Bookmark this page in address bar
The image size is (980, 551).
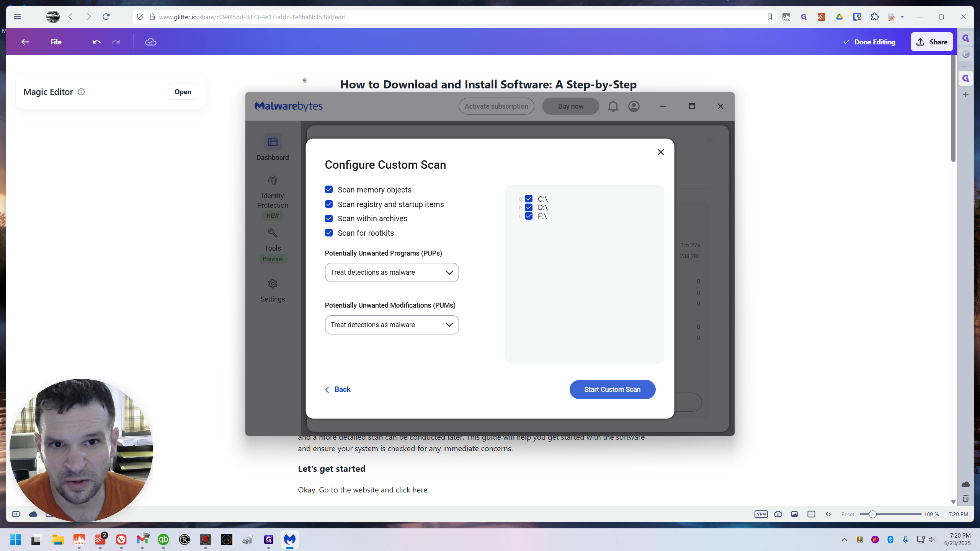[x=769, y=17]
